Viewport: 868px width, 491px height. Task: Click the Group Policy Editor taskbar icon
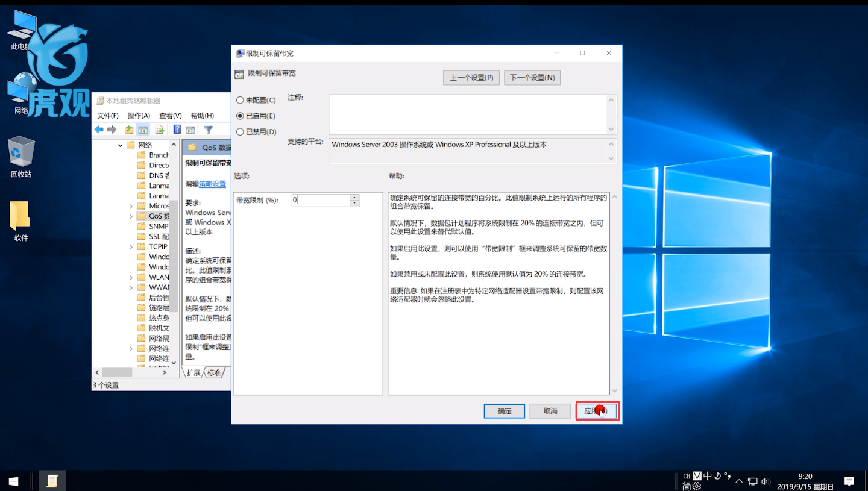[x=52, y=481]
